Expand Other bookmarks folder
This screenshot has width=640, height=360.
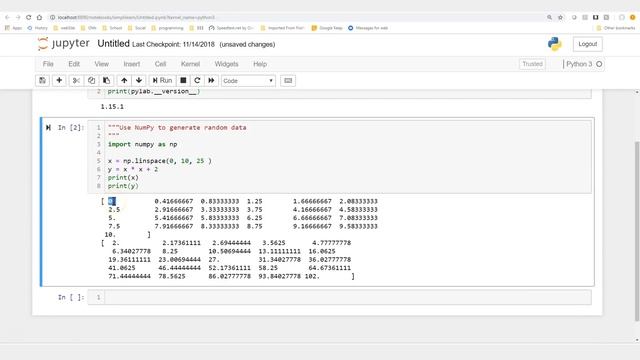(616, 28)
